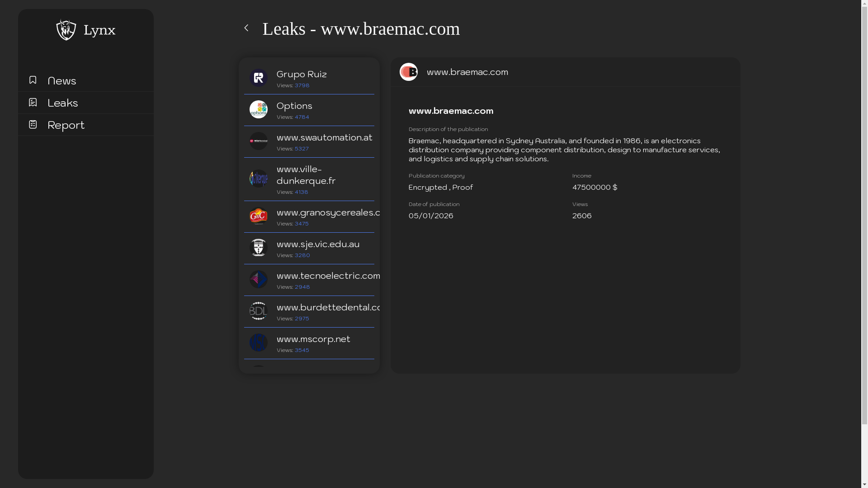Click the back chevron arrow

point(246,28)
